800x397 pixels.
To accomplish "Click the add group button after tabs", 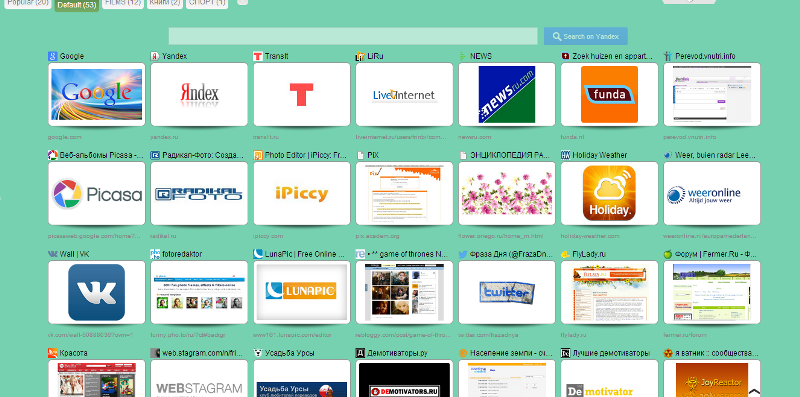I will [243, 2].
